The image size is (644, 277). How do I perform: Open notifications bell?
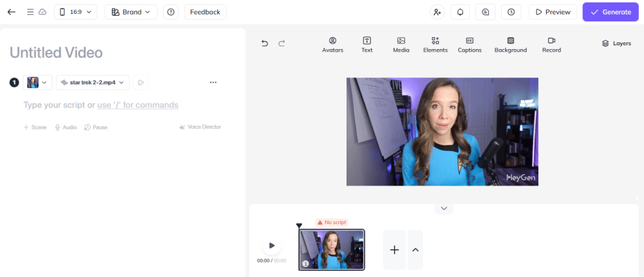click(x=460, y=12)
